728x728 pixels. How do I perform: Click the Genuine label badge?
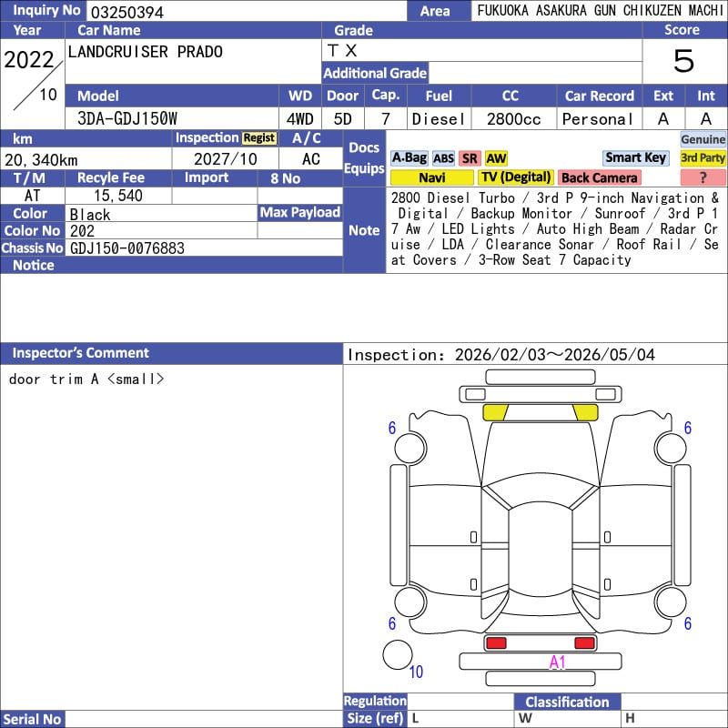pos(703,139)
